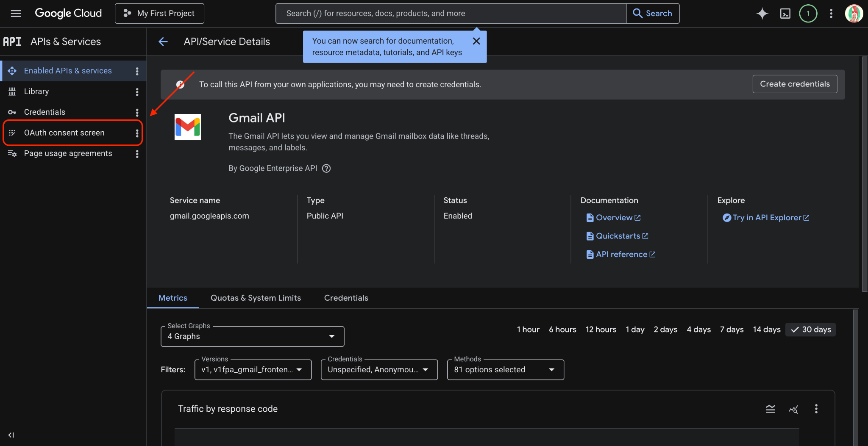Open the API reference link
This screenshot has height=446, width=868.
[x=621, y=255]
